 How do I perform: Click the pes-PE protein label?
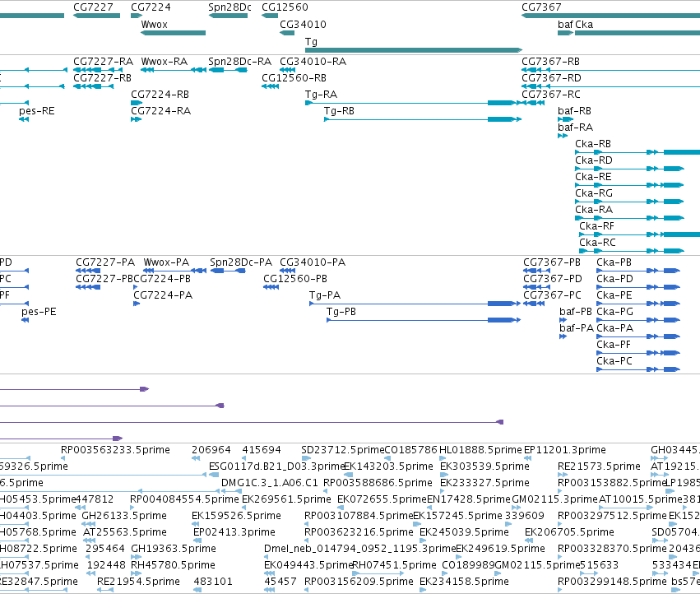39,312
